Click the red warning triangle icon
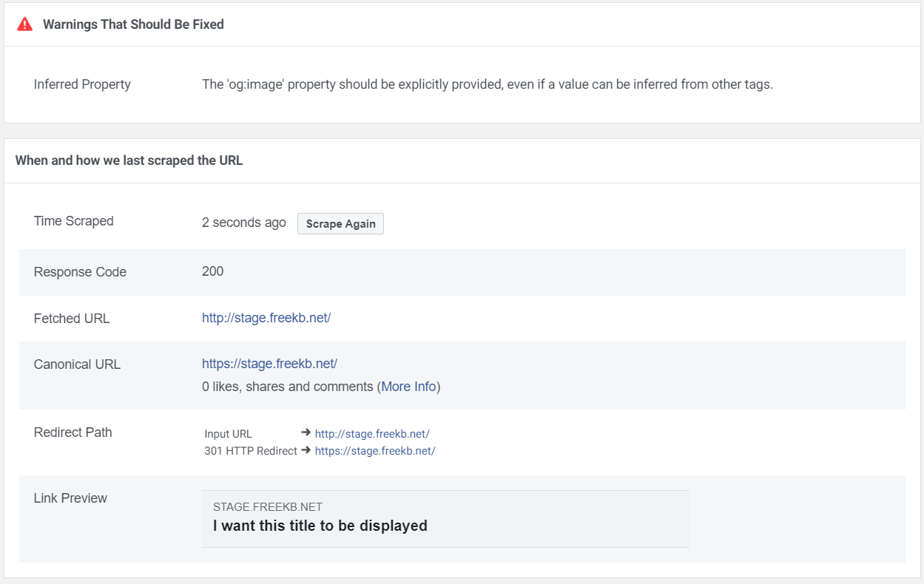This screenshot has width=924, height=584. point(24,24)
